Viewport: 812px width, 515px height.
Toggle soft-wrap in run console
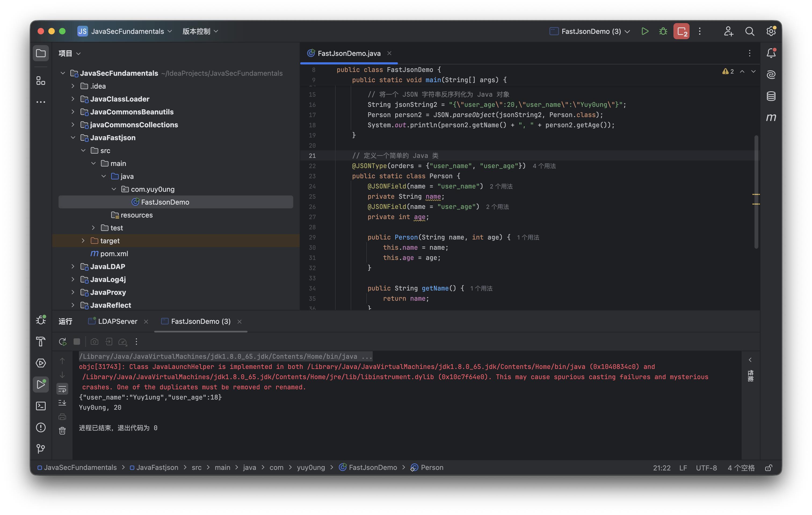tap(62, 389)
